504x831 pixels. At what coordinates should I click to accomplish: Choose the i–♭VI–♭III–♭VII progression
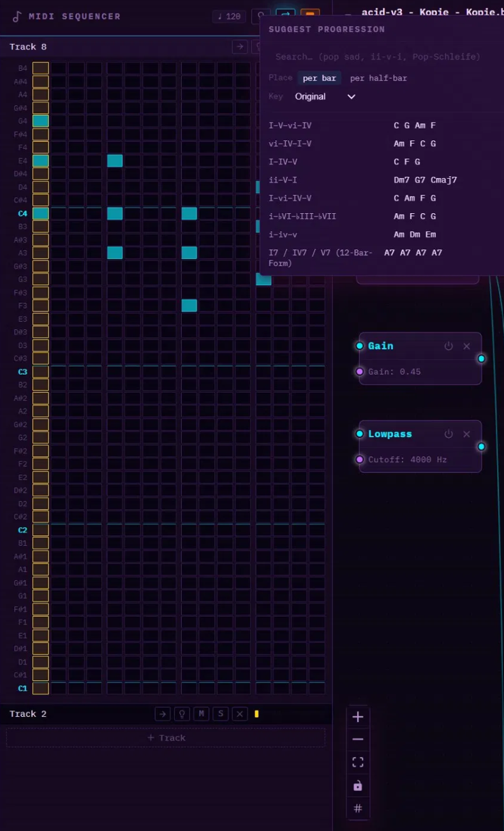click(x=382, y=216)
